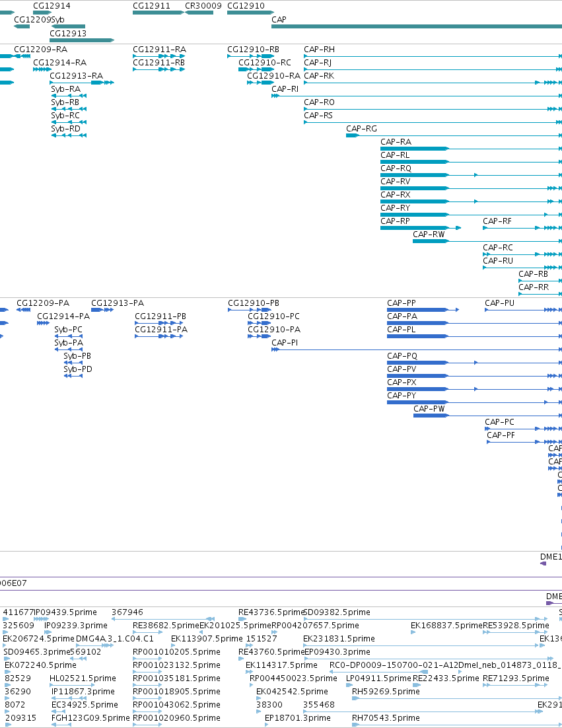Click EST RH59269.5prime
562x728 pixels.
coord(386,691)
